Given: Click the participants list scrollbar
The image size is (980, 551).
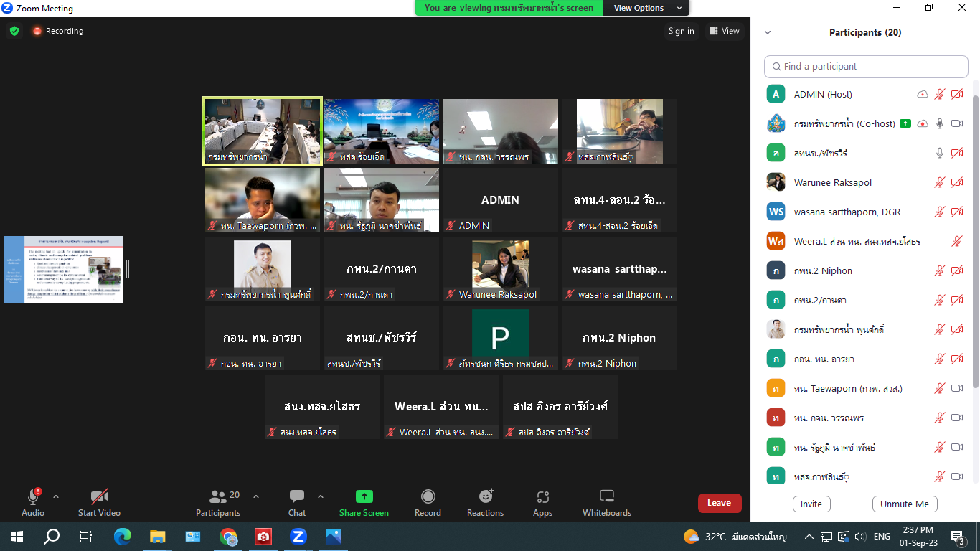Looking at the screenshot, I should 975,237.
